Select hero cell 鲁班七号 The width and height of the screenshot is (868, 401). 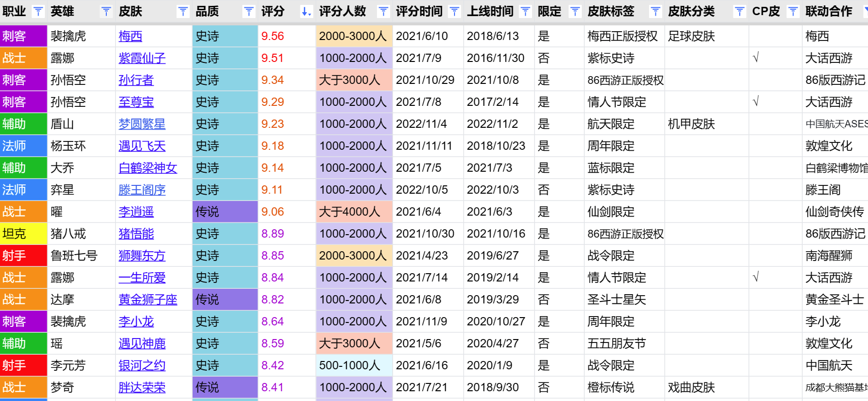click(81, 256)
